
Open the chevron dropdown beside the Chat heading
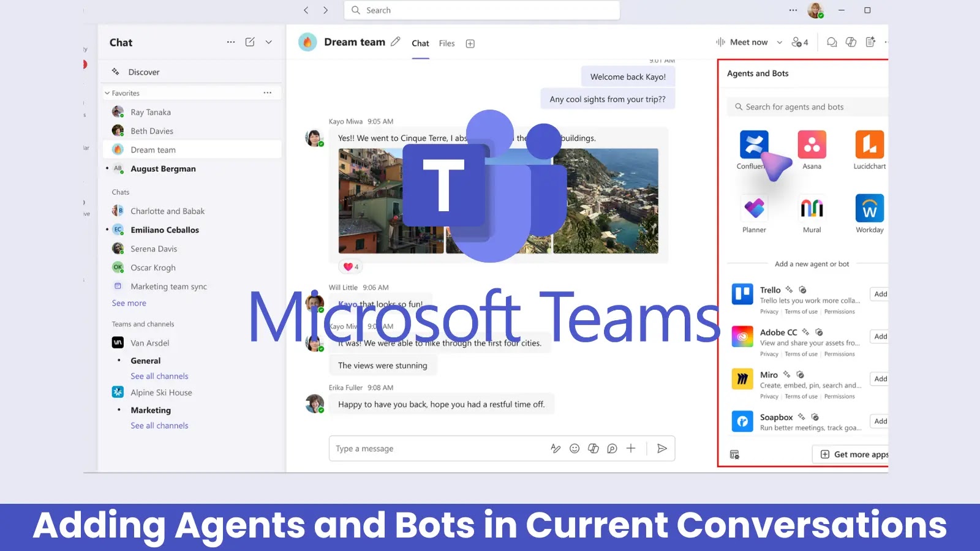pos(268,42)
